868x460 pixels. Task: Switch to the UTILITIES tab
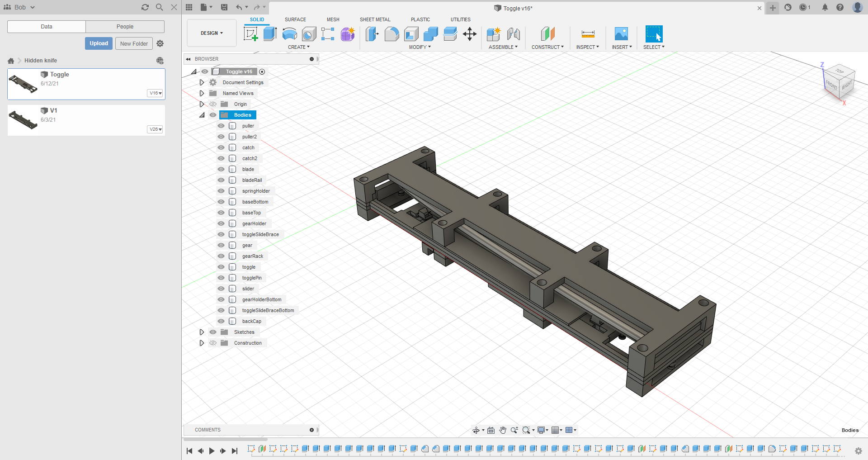tap(461, 19)
